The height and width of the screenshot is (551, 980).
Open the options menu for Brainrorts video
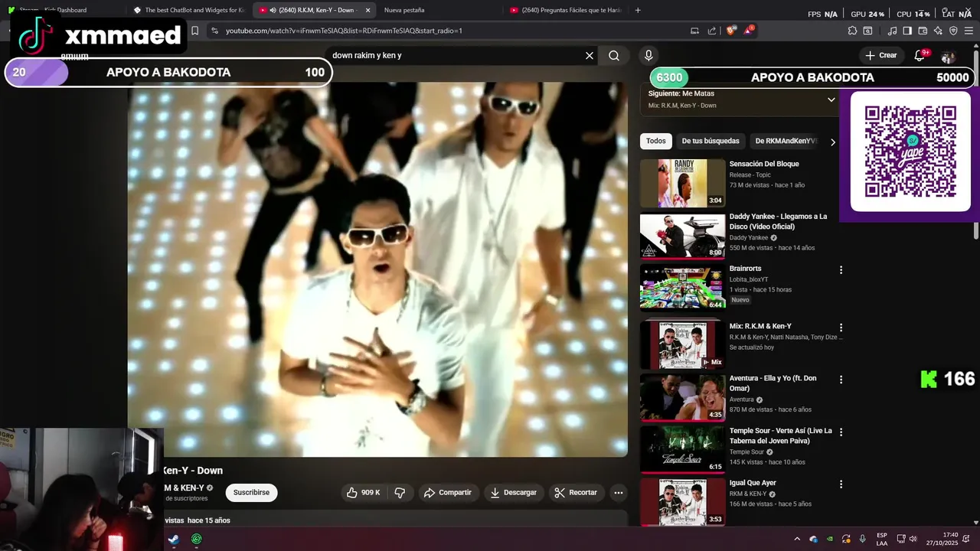pos(841,270)
